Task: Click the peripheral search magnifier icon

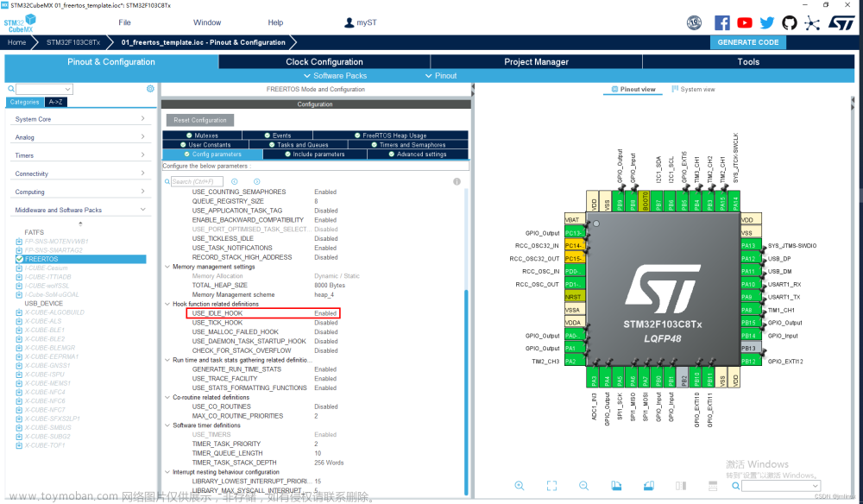Action: click(x=10, y=89)
